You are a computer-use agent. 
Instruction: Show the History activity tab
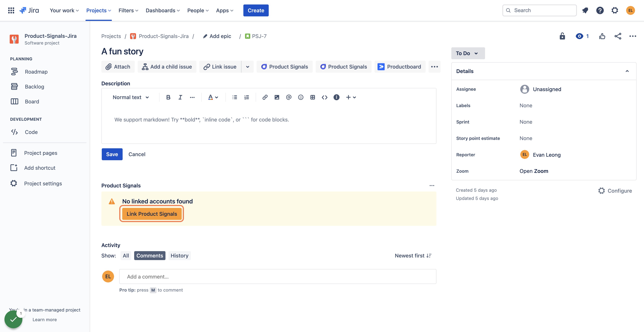point(179,255)
